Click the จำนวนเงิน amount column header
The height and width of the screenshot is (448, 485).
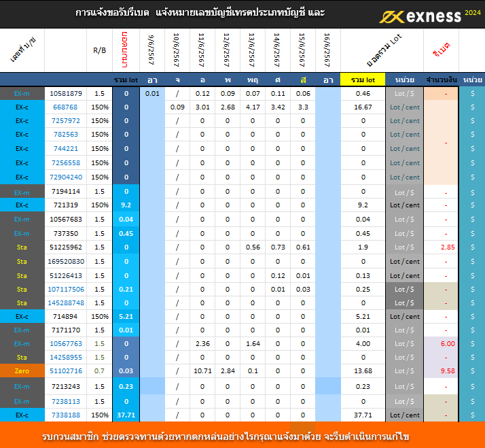(441, 80)
